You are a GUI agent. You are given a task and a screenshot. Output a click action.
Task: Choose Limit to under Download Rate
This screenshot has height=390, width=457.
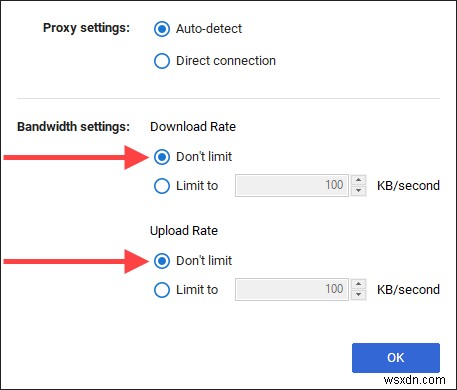pos(162,186)
